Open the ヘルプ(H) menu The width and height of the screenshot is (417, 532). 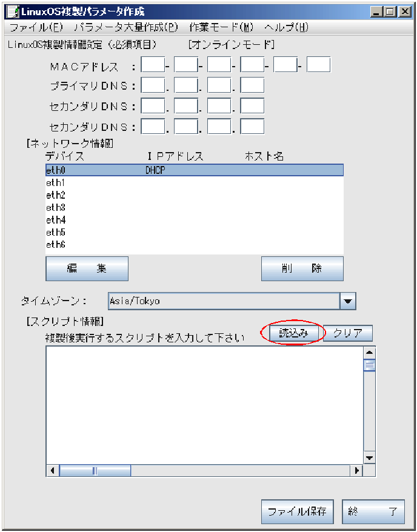tap(286, 27)
